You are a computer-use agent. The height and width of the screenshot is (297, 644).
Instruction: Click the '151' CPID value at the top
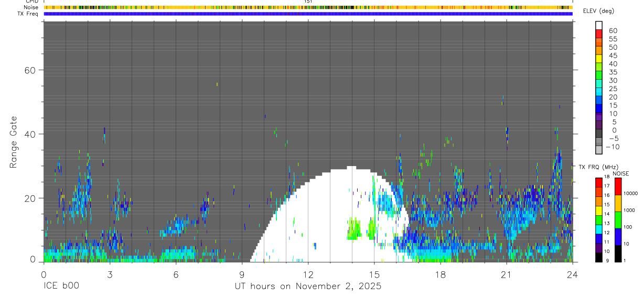point(308,2)
